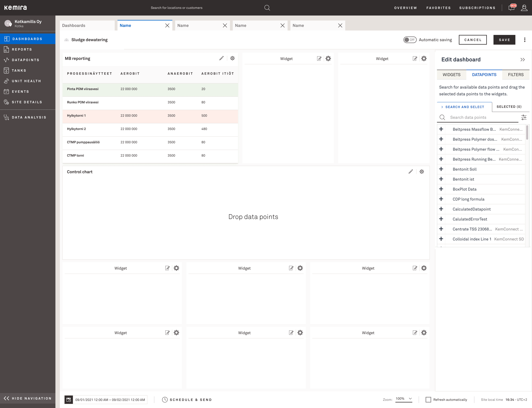Edit MB reporting title using pencil icon
This screenshot has height=408, width=532.
pyautogui.click(x=221, y=58)
